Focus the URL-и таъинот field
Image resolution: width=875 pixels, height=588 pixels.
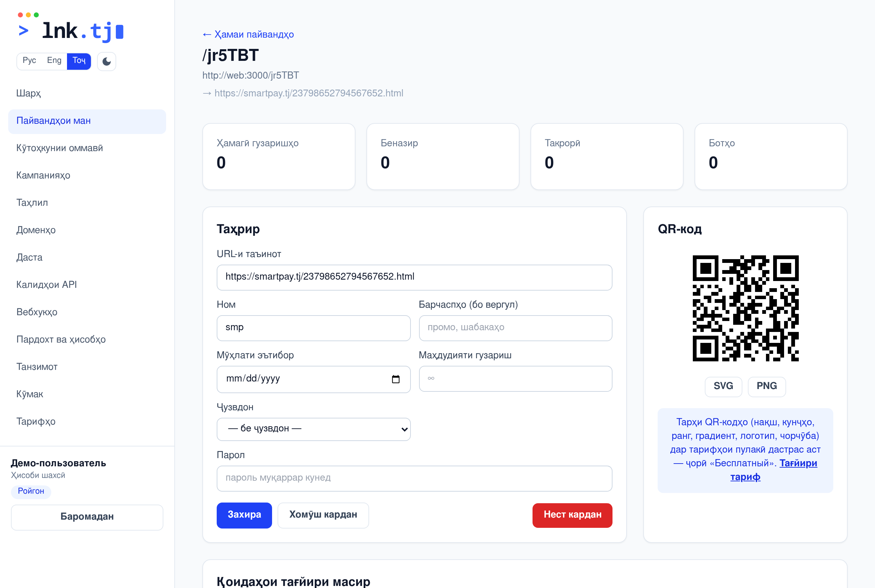click(x=414, y=278)
